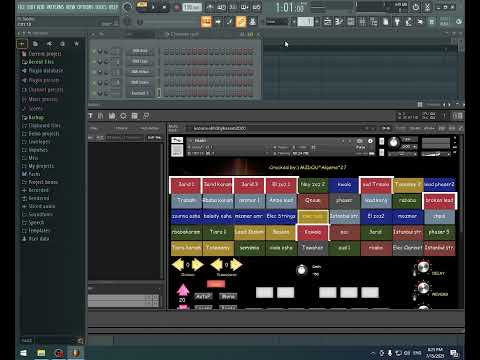Toggle loop recording icon in the recording panel
480x360 pixels.
coord(256,7)
